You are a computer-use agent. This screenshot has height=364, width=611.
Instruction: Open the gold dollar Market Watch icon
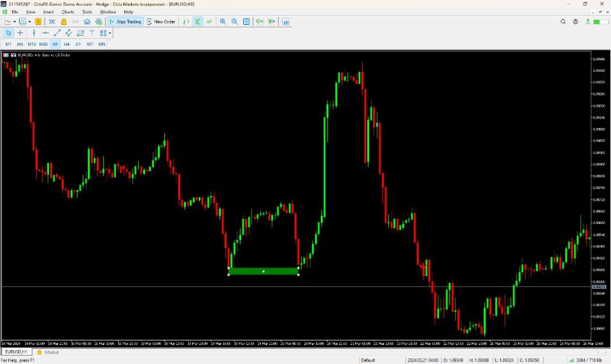coord(38,22)
